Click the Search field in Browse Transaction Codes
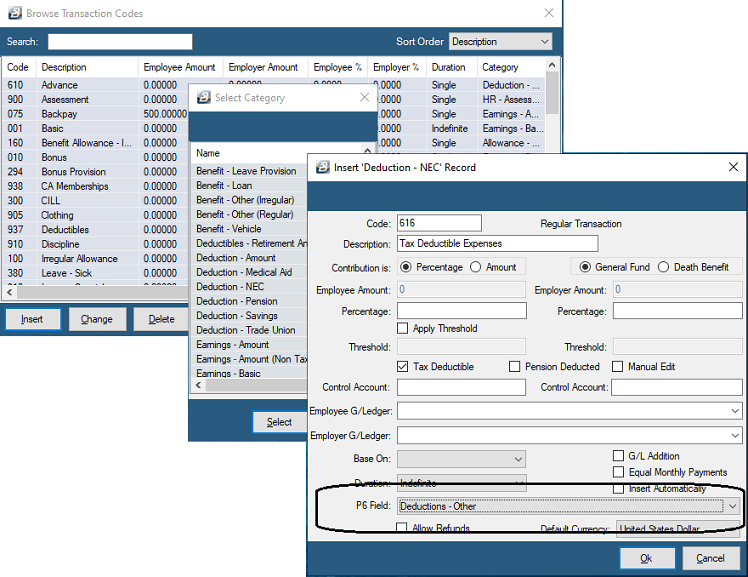Image resolution: width=748 pixels, height=577 pixels. click(x=120, y=41)
